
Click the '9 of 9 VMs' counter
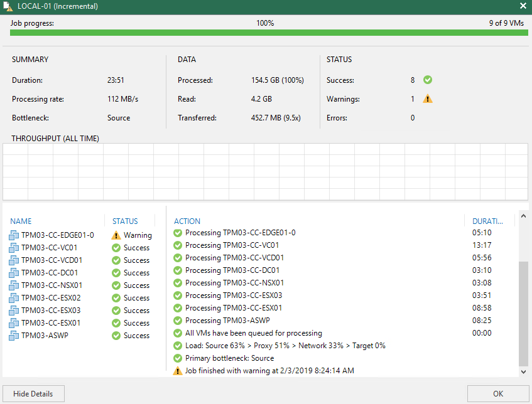tap(506, 23)
